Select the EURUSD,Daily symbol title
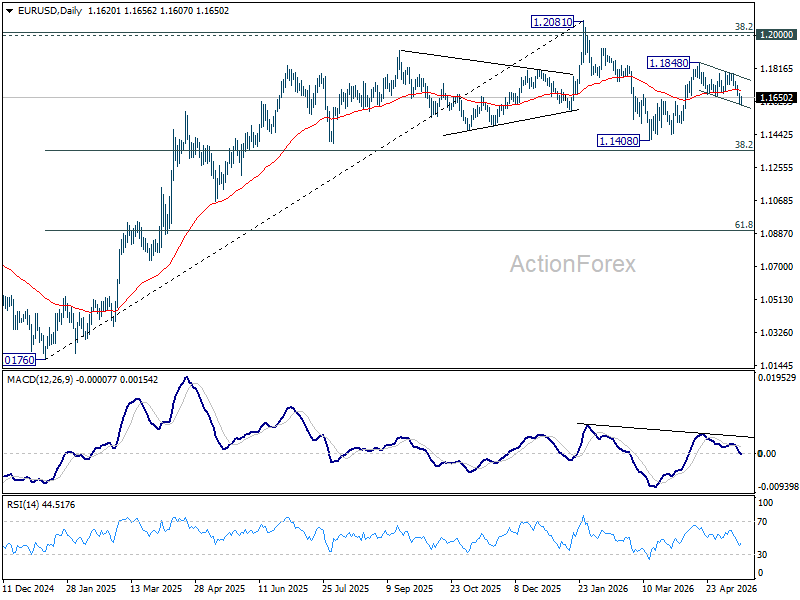800x600 pixels. [49, 11]
